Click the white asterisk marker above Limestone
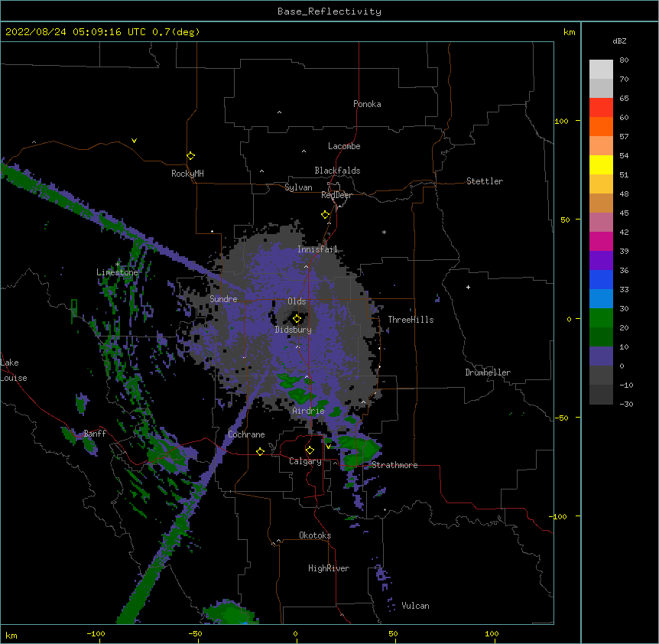The height and width of the screenshot is (644, 659). click(x=118, y=264)
